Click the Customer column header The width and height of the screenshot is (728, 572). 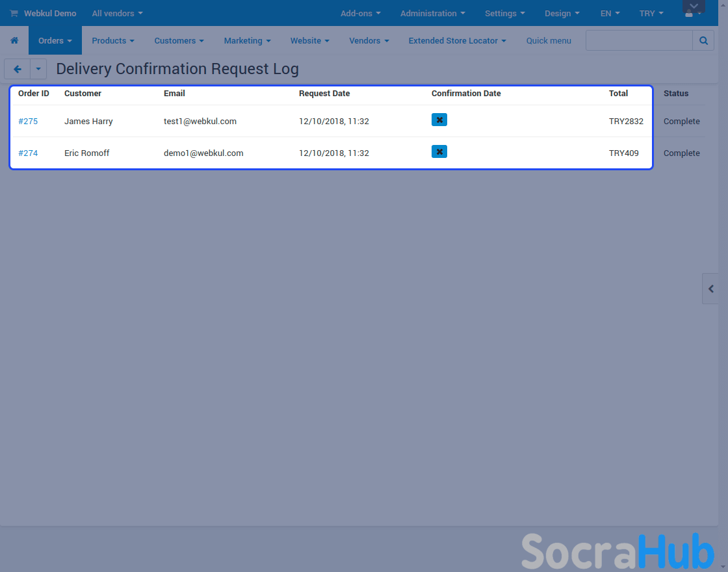pyautogui.click(x=83, y=94)
